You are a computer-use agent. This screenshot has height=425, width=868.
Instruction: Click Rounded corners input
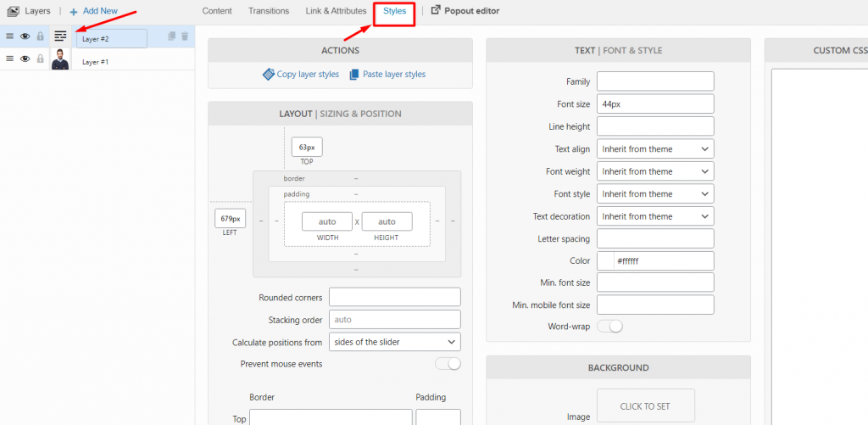click(395, 297)
